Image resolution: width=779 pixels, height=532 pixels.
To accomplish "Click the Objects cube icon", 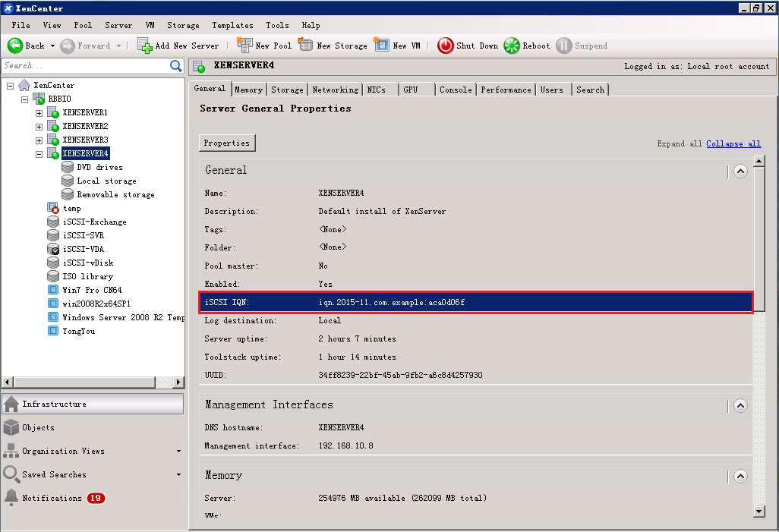I will point(11,427).
